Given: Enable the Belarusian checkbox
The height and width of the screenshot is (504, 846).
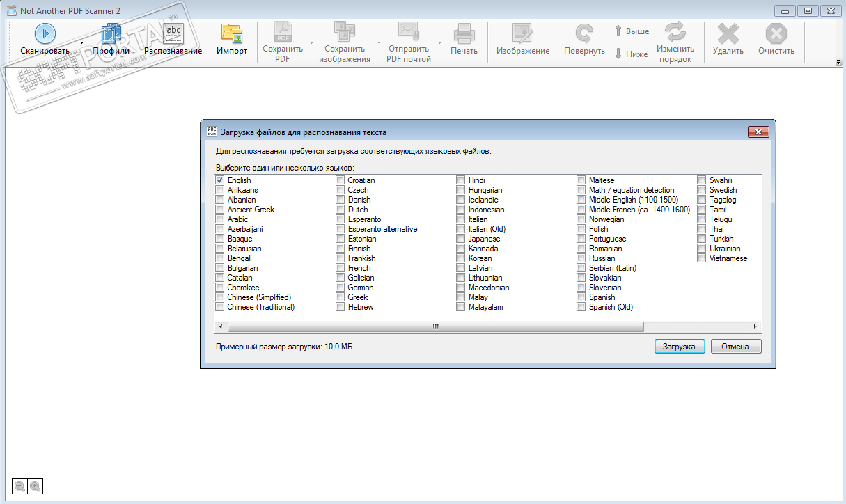Looking at the screenshot, I should click(220, 249).
